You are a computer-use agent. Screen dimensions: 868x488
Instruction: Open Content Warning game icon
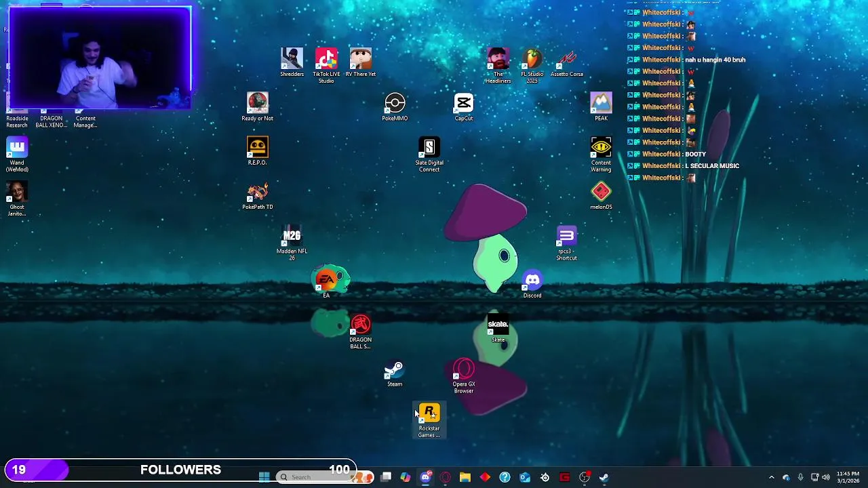601,155
